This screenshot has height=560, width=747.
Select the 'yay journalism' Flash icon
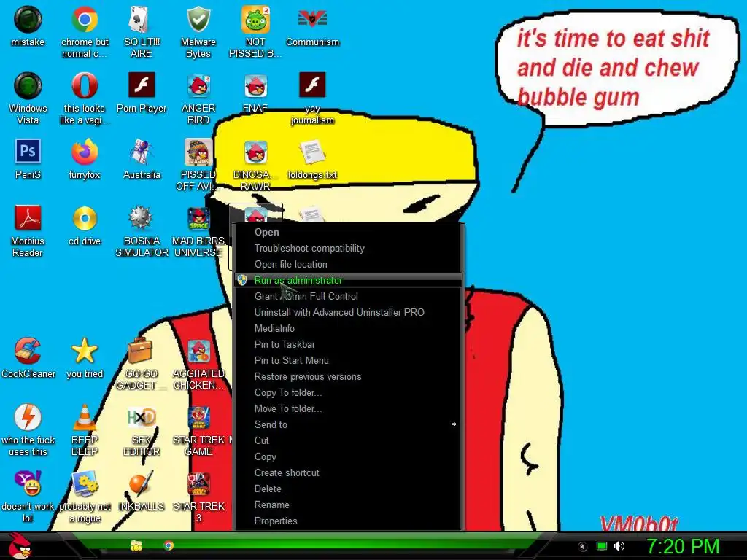click(312, 86)
